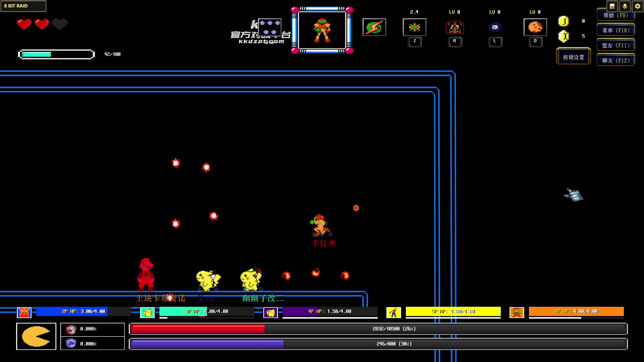Viewport: 644px width, 362px height.
Task: Click the LV 0 label above K skill
Action: pyautogui.click(x=454, y=12)
